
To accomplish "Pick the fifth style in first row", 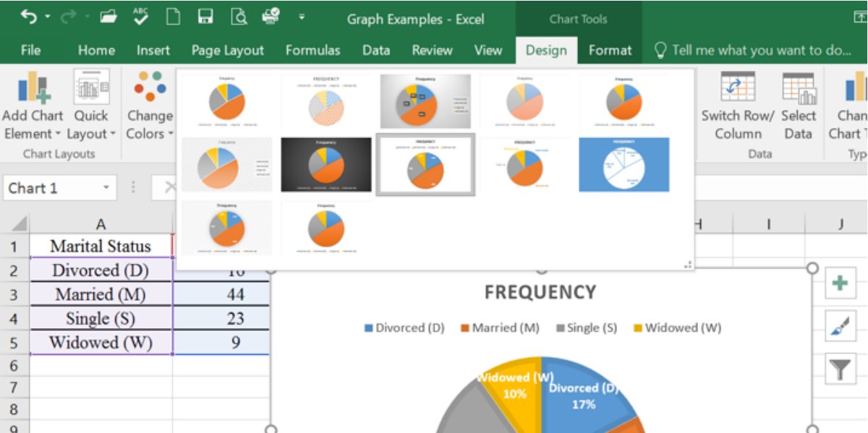I will click(x=624, y=101).
